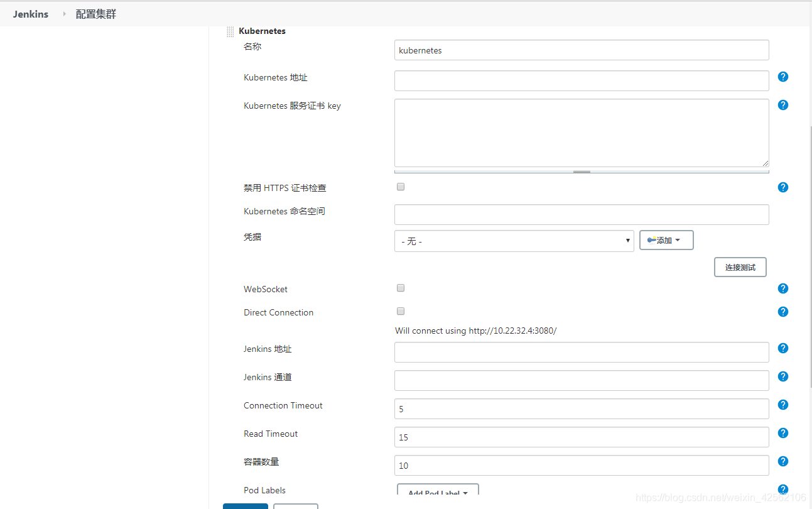The width and height of the screenshot is (812, 509).
Task: Click the Read Timeout field
Action: coord(582,437)
